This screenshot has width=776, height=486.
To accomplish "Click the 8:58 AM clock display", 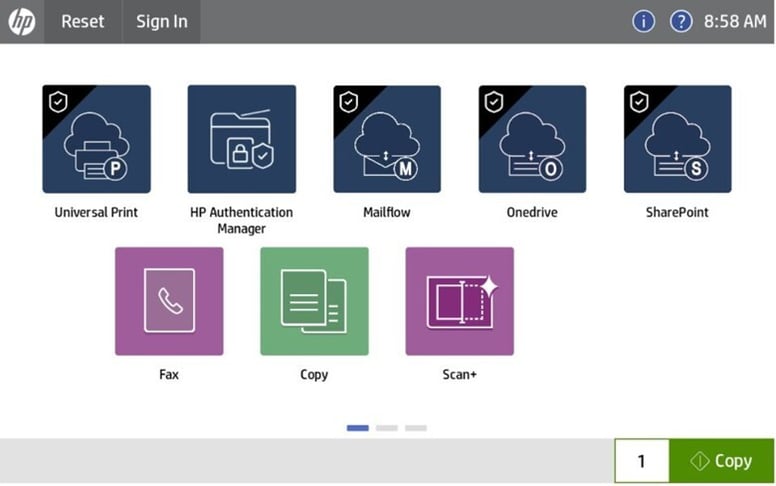I will coord(735,21).
